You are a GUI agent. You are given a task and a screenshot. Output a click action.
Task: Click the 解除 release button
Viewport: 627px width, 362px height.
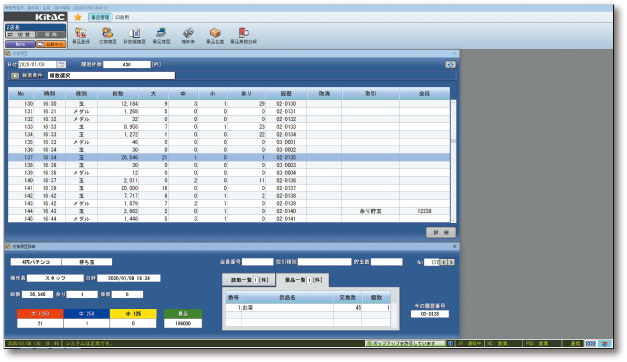point(50,35)
